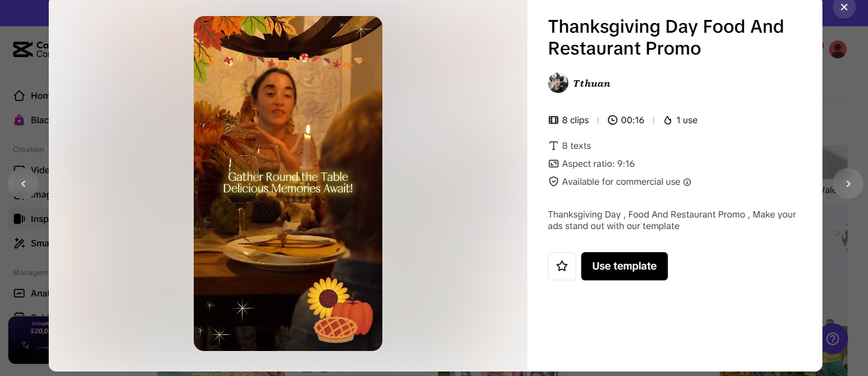Open the help question mark button

pyautogui.click(x=833, y=338)
